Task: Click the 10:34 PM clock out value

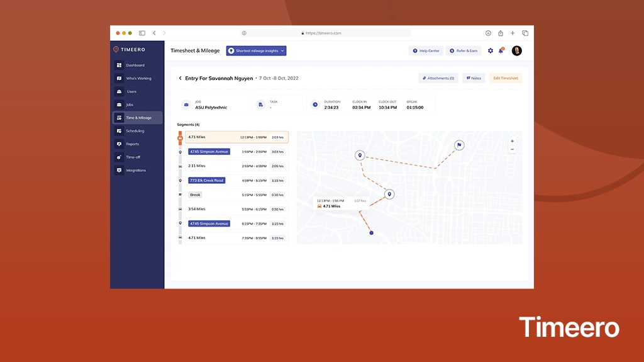Action: click(387, 108)
